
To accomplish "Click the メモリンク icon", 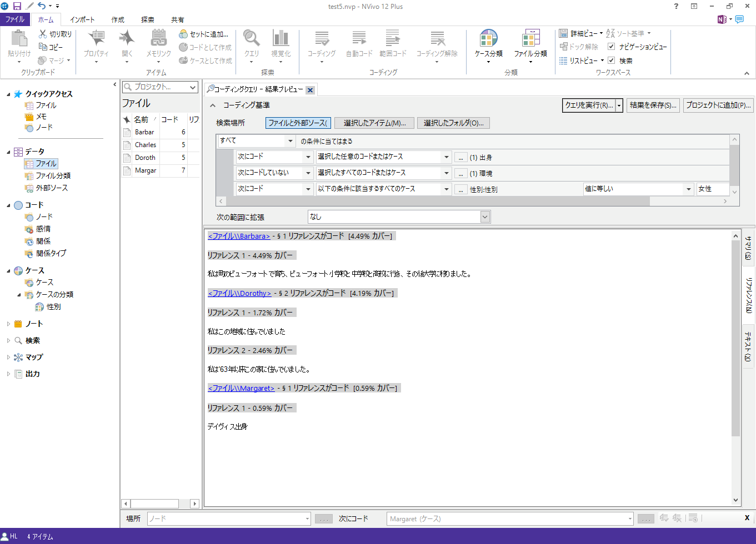I will [158, 39].
